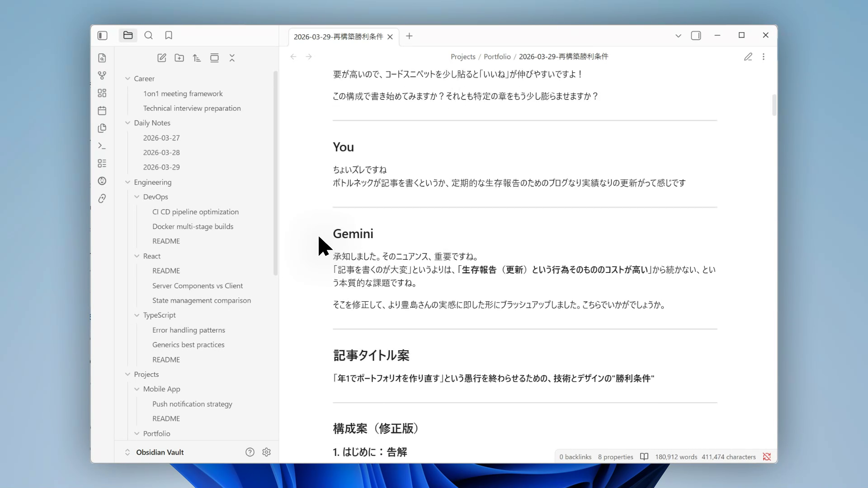Open Docker multi-stage builds note
The height and width of the screenshot is (488, 868).
coord(193,226)
